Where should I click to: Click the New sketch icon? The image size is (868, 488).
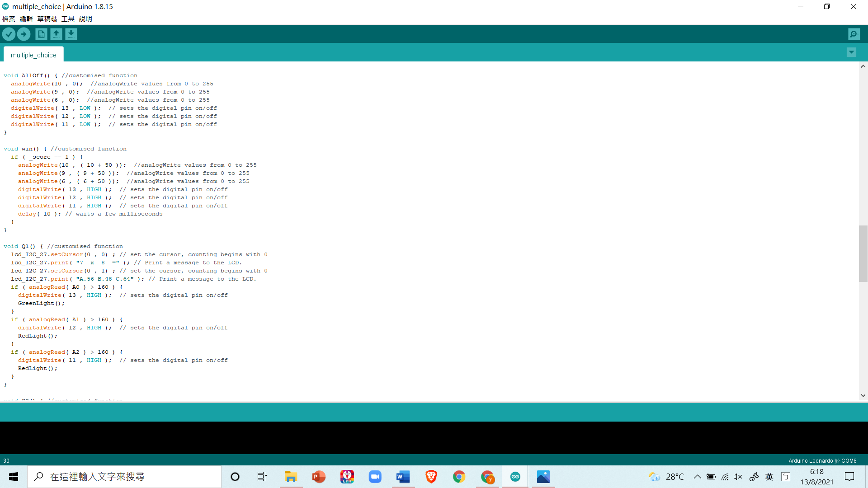(41, 34)
